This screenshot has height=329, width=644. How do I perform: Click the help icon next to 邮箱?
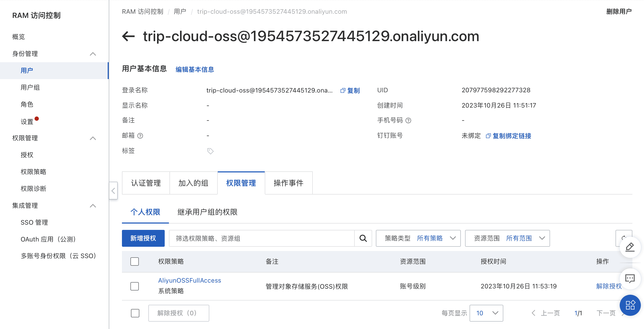pos(140,136)
